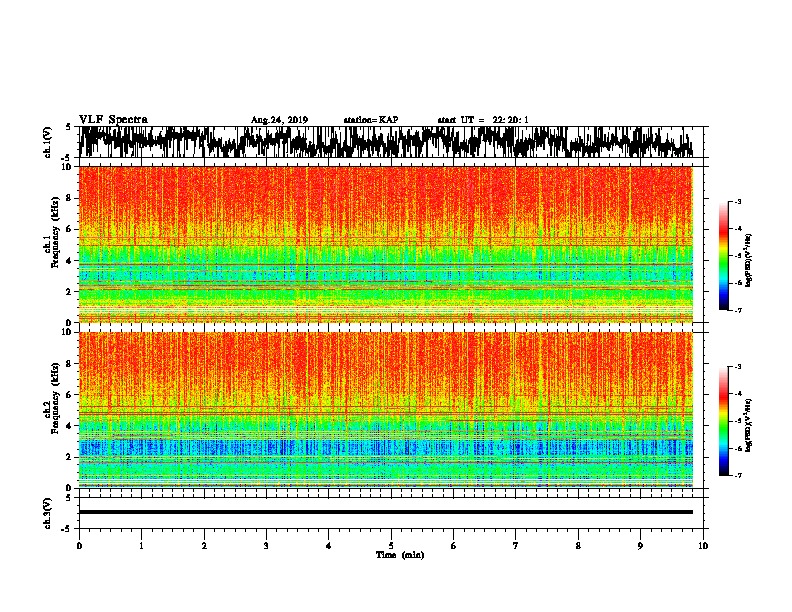This screenshot has height=612, width=792.
Task: Click the 6 kHz tick on ch.2 frequency axis
Action: tap(71, 394)
